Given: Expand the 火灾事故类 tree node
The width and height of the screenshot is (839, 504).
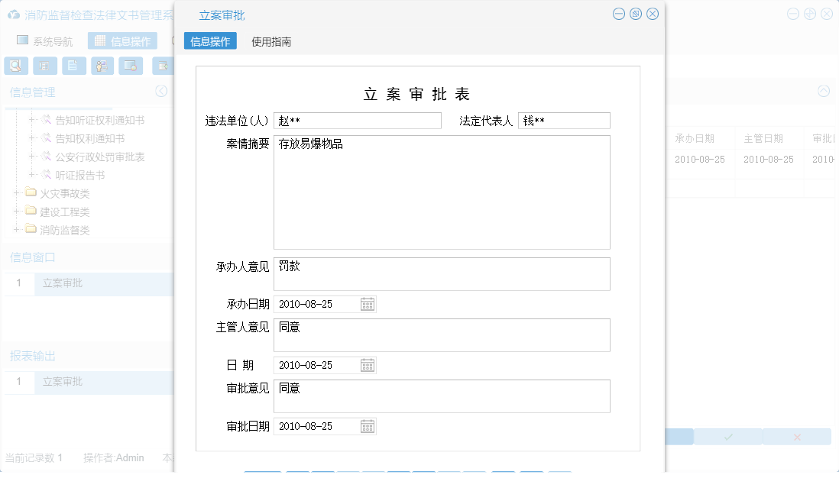Looking at the screenshot, I should coord(16,194).
